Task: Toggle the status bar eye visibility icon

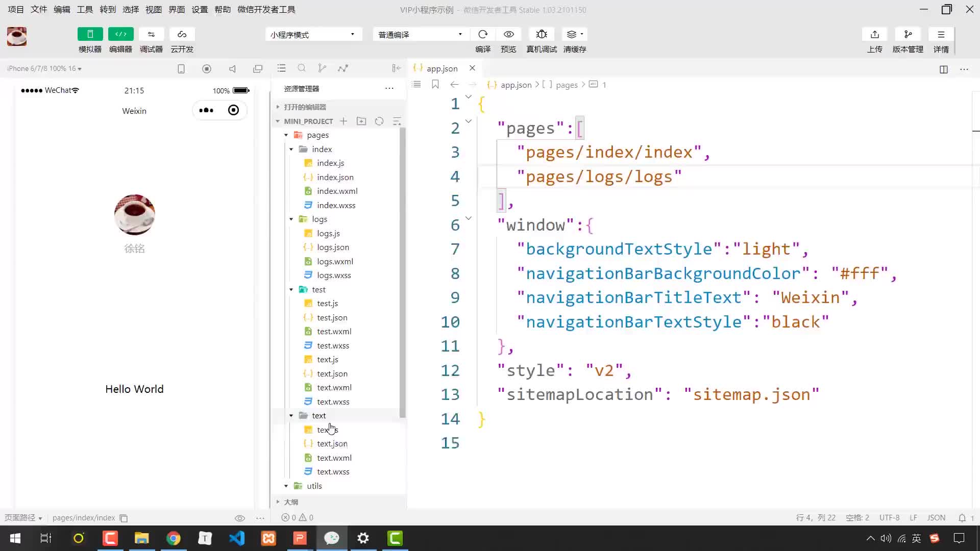Action: [x=240, y=518]
